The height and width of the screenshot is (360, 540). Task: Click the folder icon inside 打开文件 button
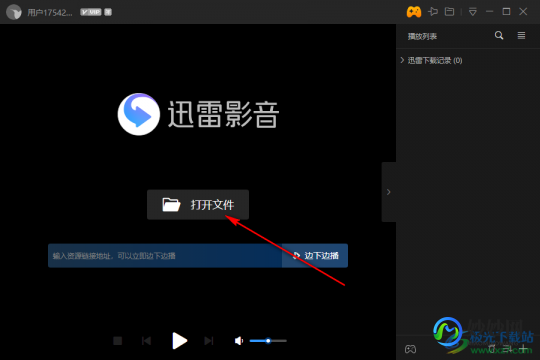coord(171,205)
